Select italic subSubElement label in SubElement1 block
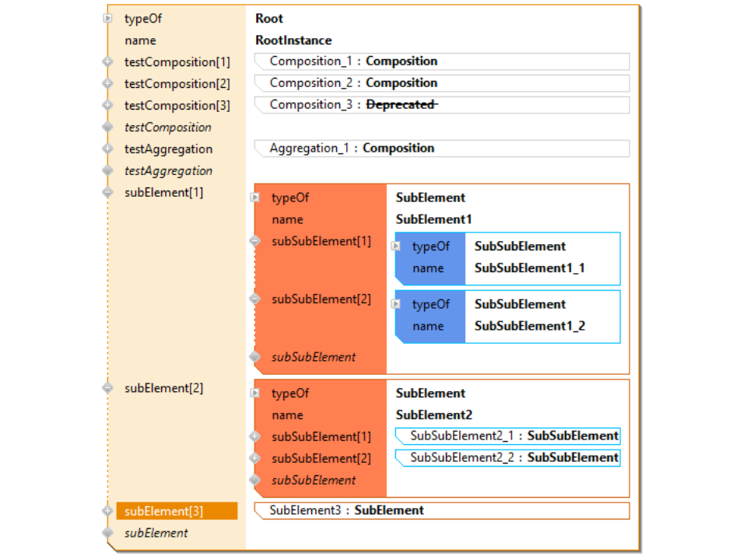 [x=314, y=357]
